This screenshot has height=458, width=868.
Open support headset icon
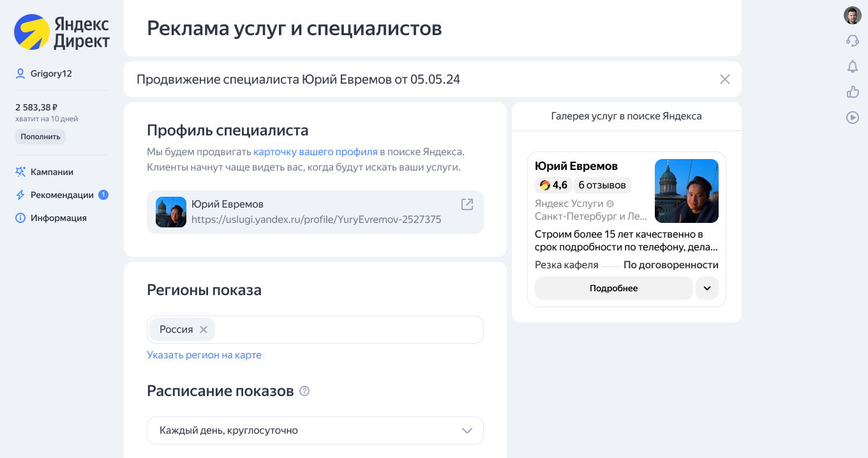[852, 41]
